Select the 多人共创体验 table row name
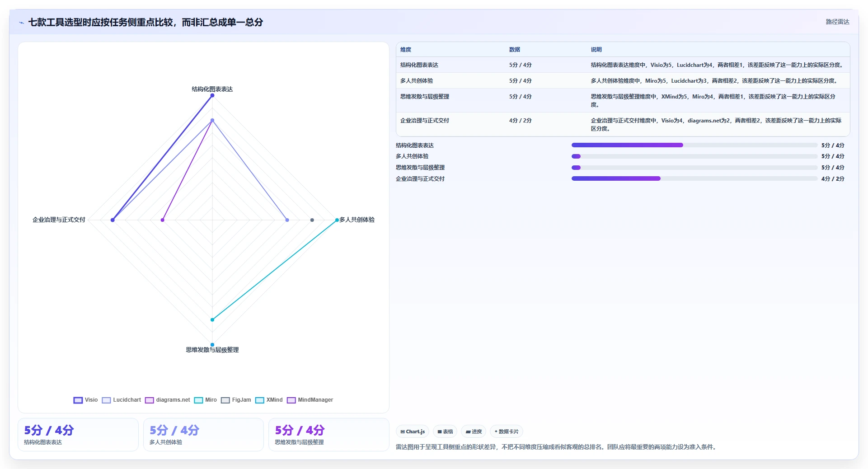Screen dimensions: 868x469 click(417, 81)
